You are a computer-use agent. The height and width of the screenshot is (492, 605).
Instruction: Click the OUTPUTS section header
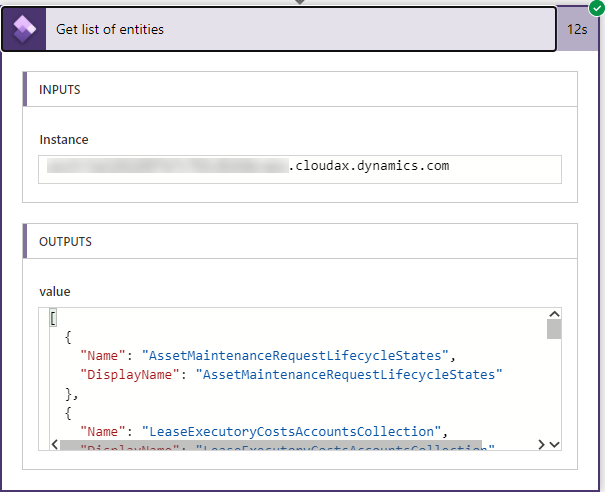(x=300, y=241)
